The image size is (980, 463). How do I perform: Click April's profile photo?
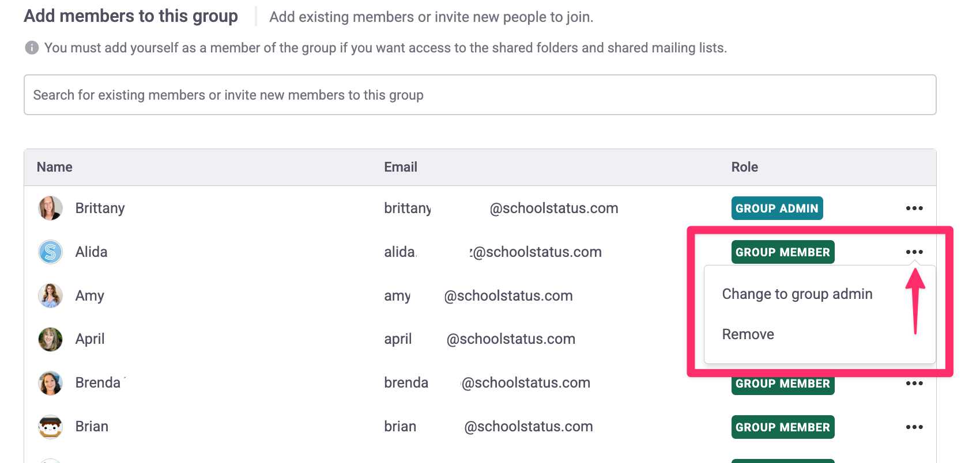click(x=51, y=339)
